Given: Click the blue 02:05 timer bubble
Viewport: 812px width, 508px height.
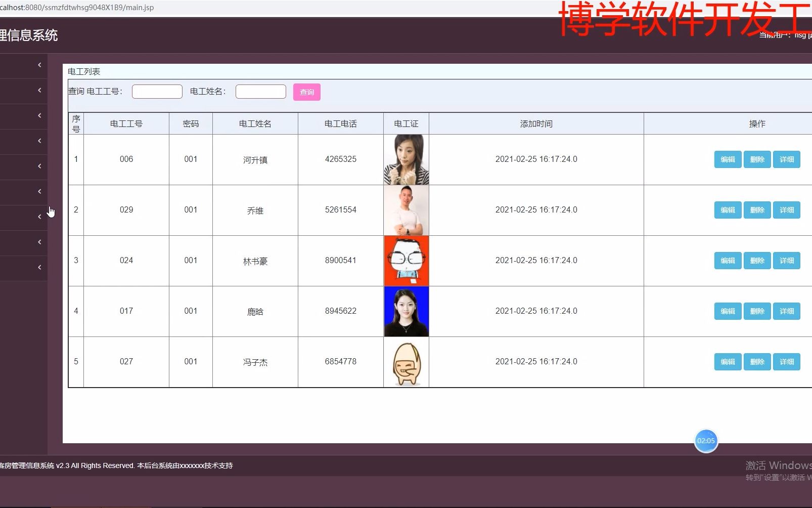Looking at the screenshot, I should (706, 441).
